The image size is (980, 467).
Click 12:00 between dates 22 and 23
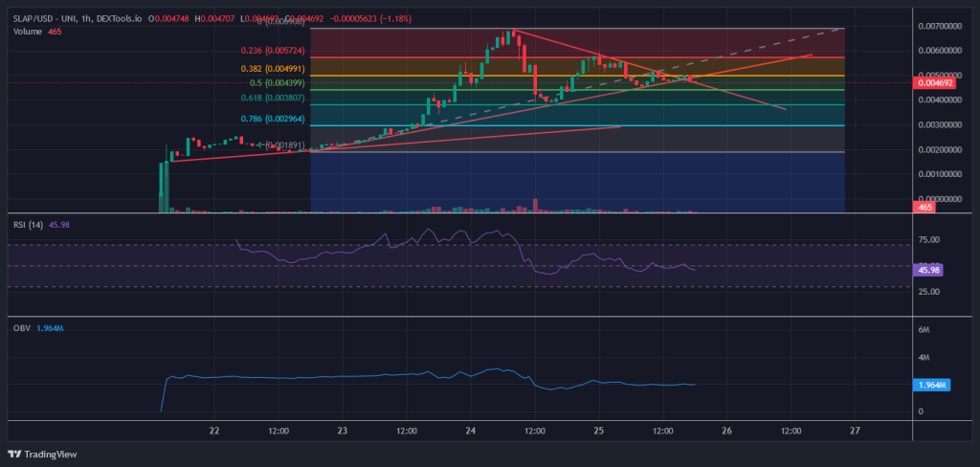[x=278, y=431]
